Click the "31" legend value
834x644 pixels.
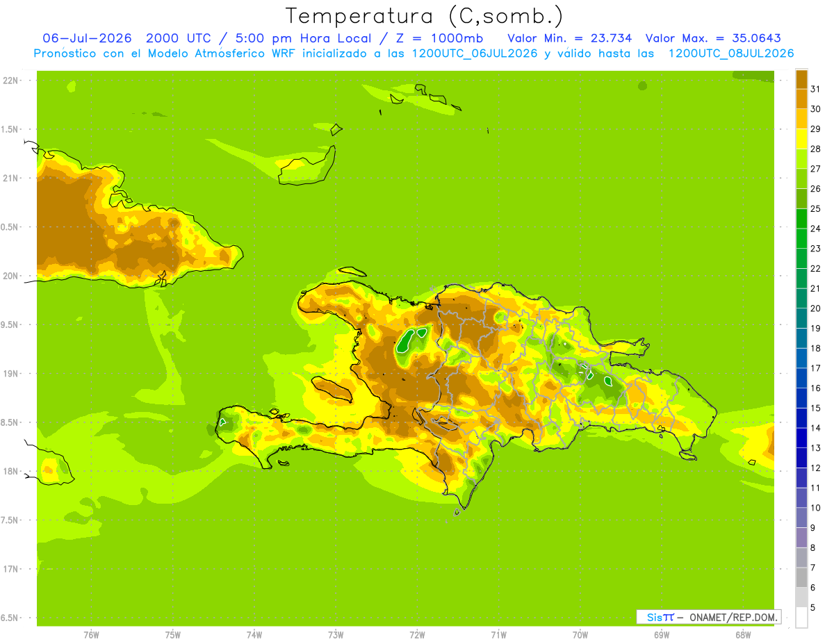tap(816, 89)
